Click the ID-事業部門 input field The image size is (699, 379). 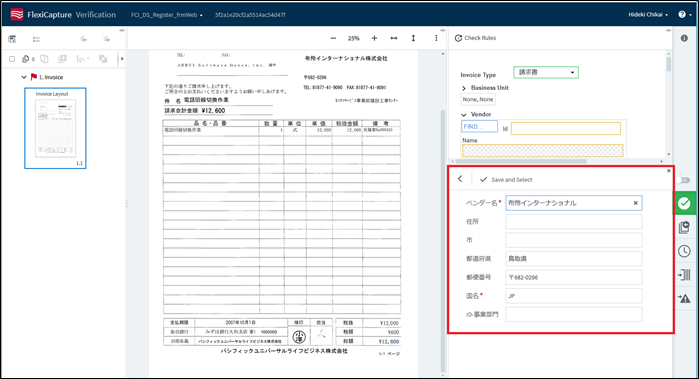pos(574,314)
